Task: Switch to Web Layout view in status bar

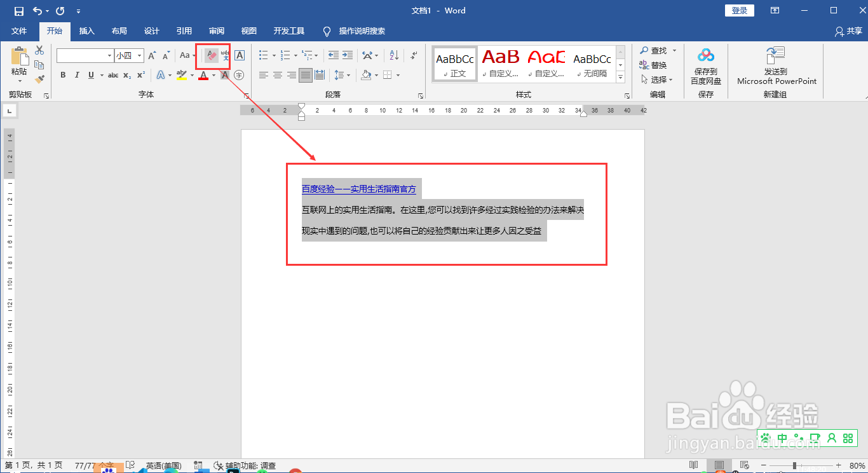Action: tap(744, 465)
